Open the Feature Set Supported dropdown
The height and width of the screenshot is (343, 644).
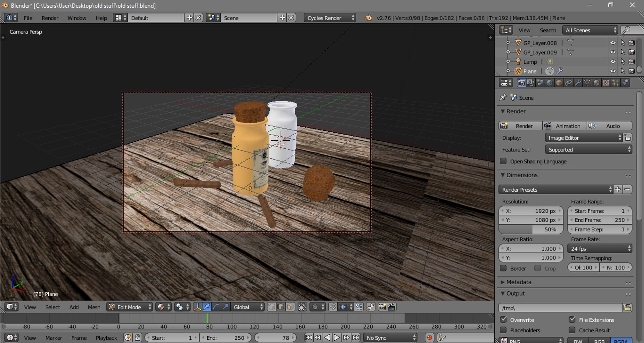[x=589, y=150]
